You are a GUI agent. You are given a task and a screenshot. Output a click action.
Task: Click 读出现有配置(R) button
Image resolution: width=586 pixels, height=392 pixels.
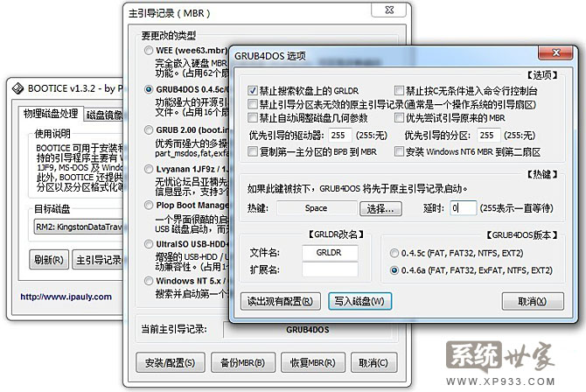point(280,301)
